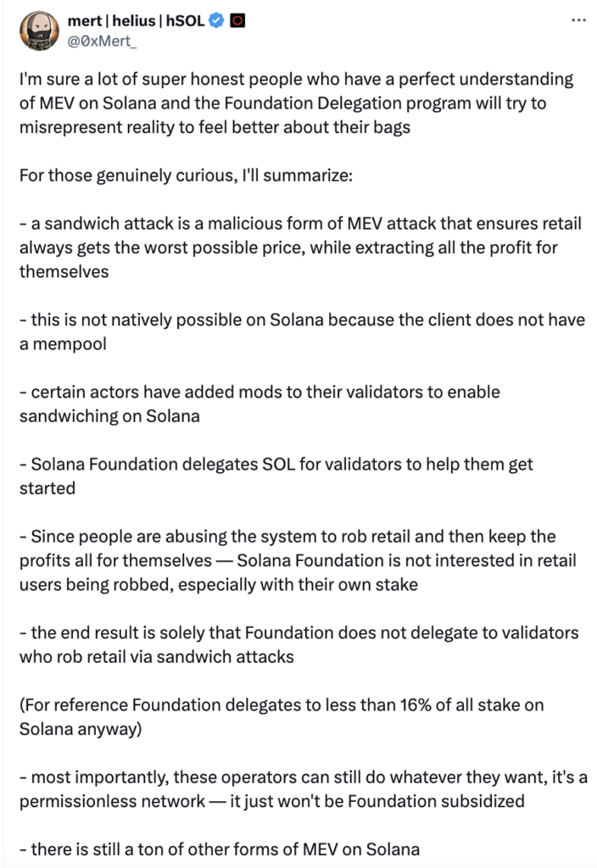The height and width of the screenshot is (868, 597).
Task: Open the tweet's three-dot more menu
Action: pos(578,20)
